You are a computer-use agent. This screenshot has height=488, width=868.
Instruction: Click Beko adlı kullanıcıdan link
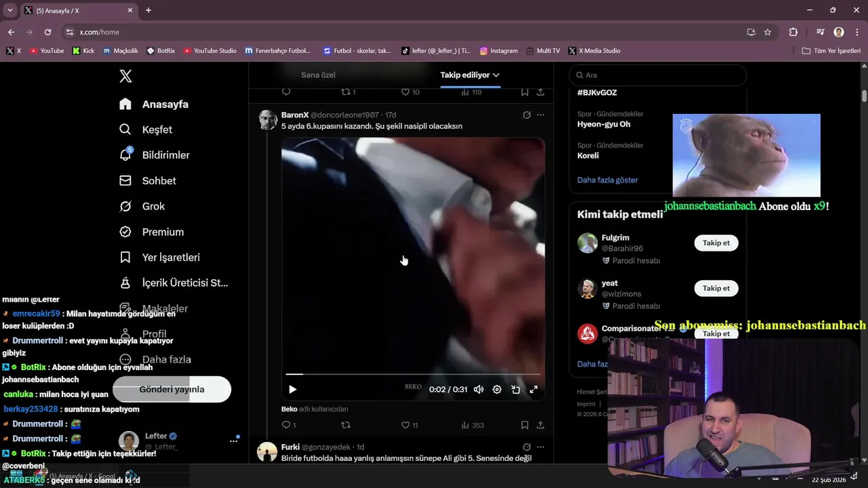tap(315, 409)
